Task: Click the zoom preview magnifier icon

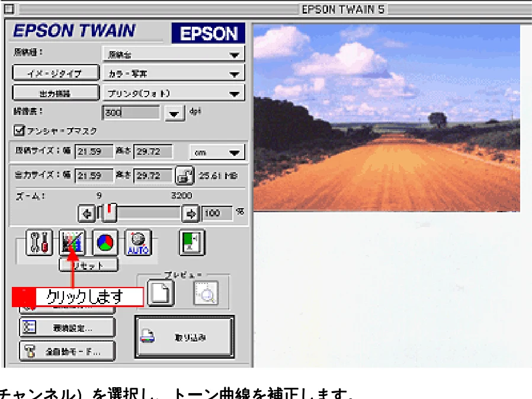Action: [x=206, y=293]
